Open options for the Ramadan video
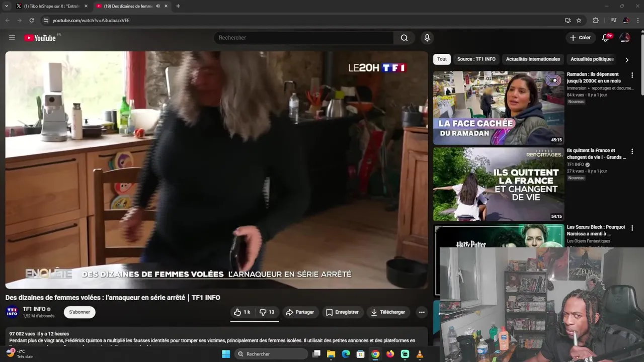 click(x=632, y=75)
